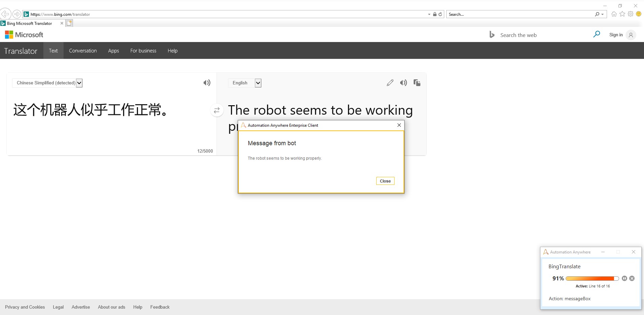The height and width of the screenshot is (315, 644).
Task: Close the Automation Anywhere progress window
Action: [x=634, y=252]
